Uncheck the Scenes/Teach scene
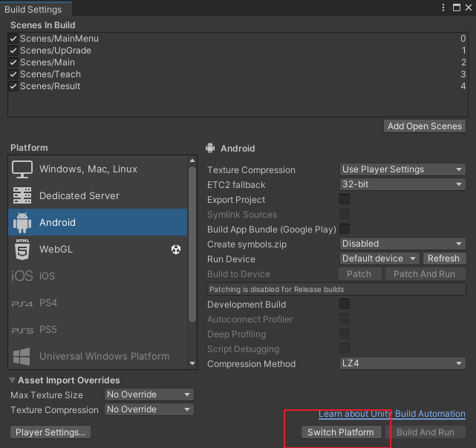Screen dimensions: 476x448 (x=13, y=74)
